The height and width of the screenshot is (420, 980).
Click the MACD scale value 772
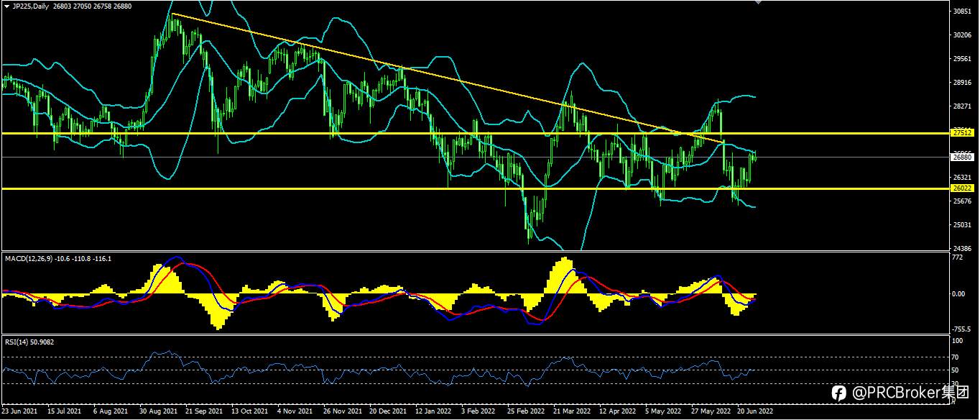[958, 257]
